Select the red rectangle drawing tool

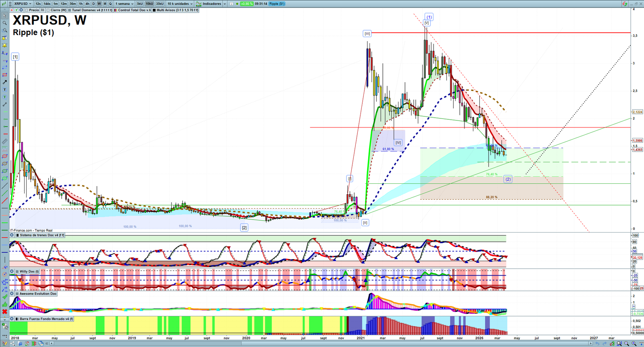click(x=5, y=75)
